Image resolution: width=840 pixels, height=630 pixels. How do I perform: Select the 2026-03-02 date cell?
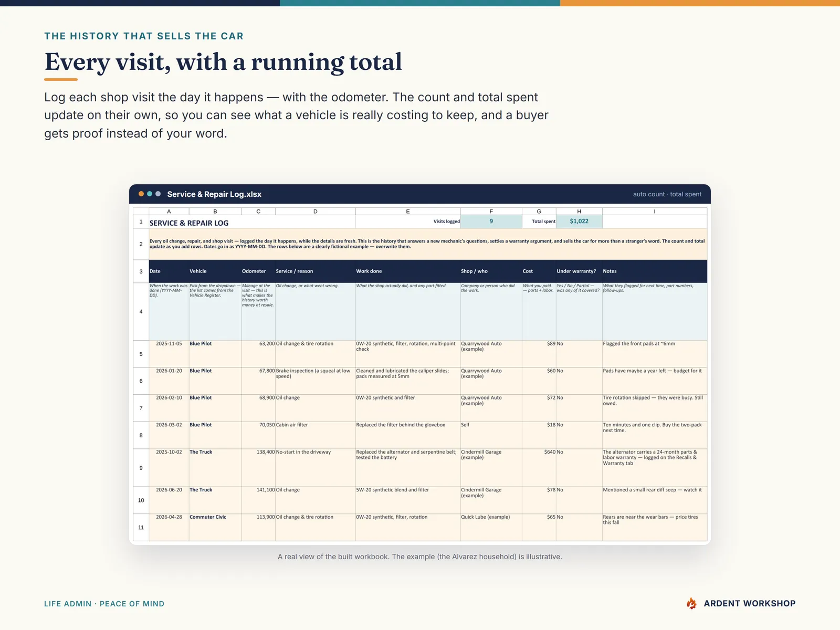169,435
